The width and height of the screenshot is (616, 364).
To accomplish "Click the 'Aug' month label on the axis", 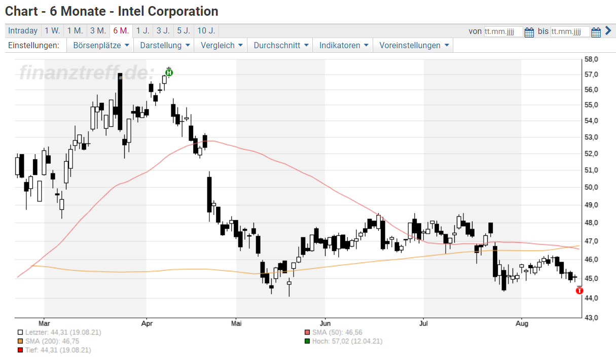I will point(521,323).
